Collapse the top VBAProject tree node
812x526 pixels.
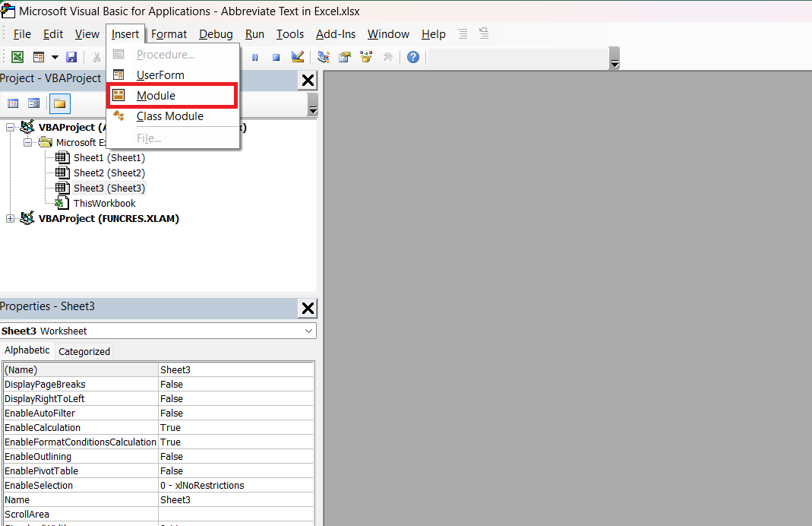10,127
